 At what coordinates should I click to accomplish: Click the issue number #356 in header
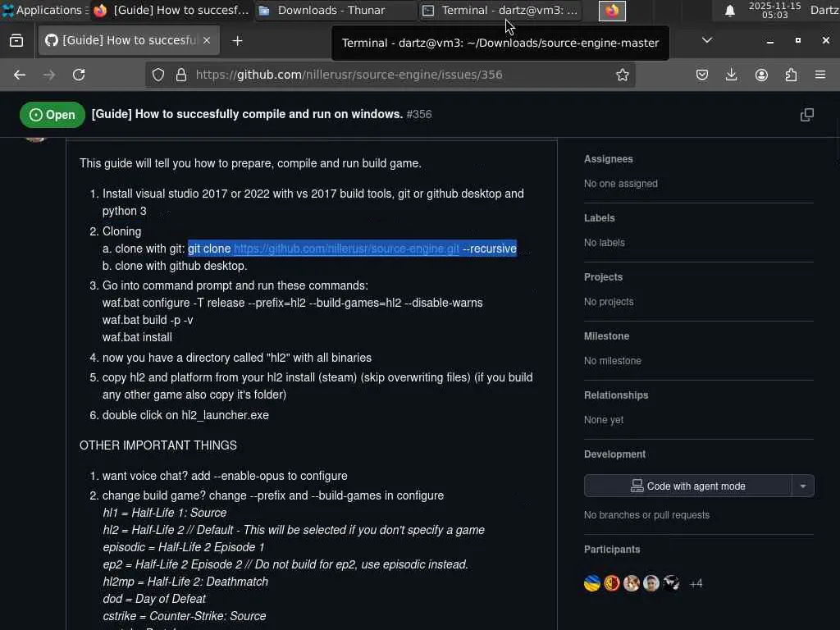(419, 114)
